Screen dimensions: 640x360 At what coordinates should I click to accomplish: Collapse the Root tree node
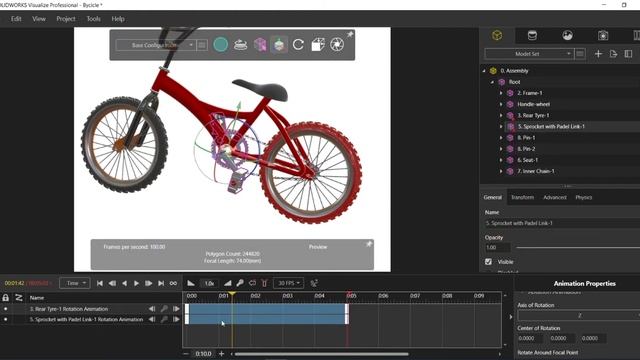pos(493,82)
